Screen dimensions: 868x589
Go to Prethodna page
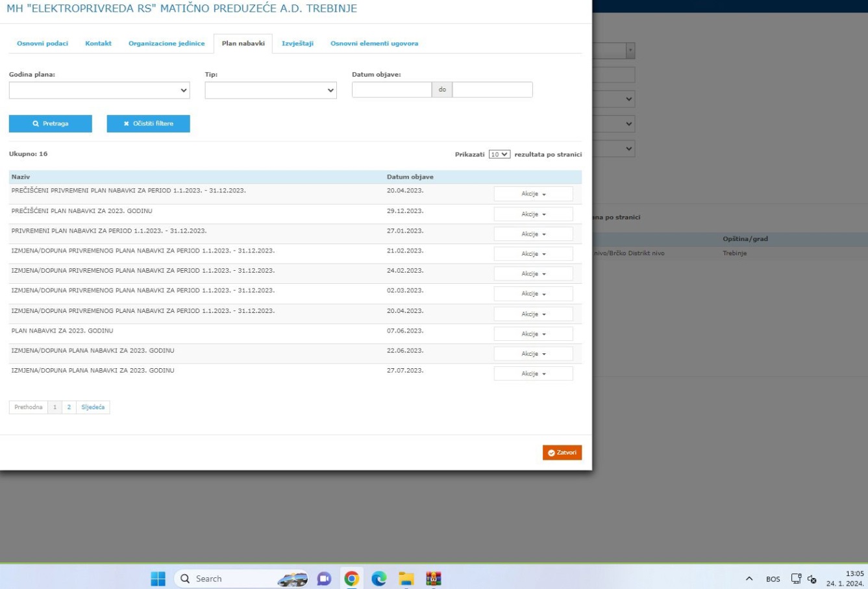[x=29, y=407]
